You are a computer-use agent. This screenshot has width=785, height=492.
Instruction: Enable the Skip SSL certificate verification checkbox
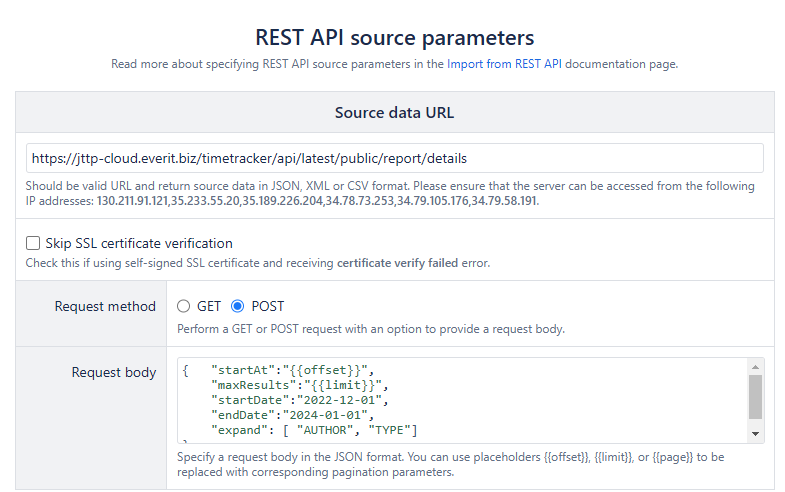tap(33, 243)
